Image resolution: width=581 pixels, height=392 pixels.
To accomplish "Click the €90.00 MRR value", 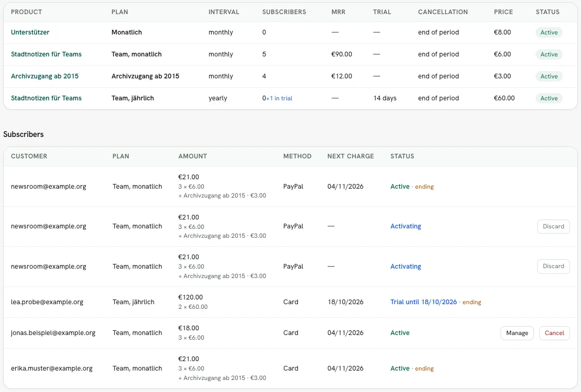I will pyautogui.click(x=342, y=54).
